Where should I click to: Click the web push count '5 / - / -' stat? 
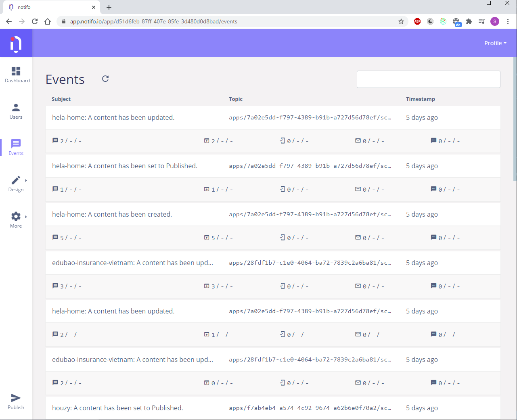click(x=218, y=238)
